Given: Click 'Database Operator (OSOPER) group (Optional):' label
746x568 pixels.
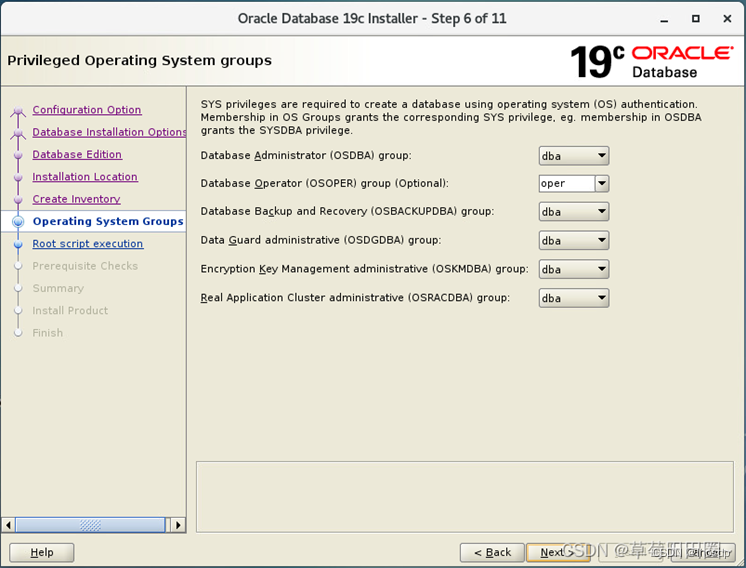Looking at the screenshot, I should [324, 183].
